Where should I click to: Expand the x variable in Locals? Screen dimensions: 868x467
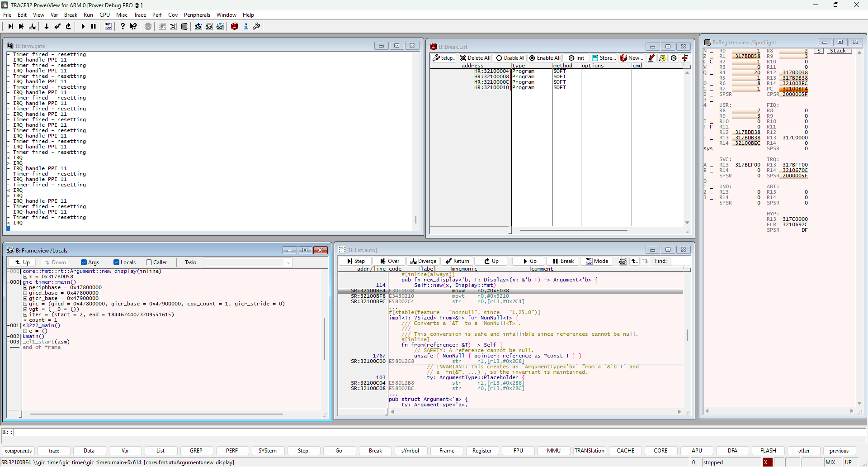point(25,276)
